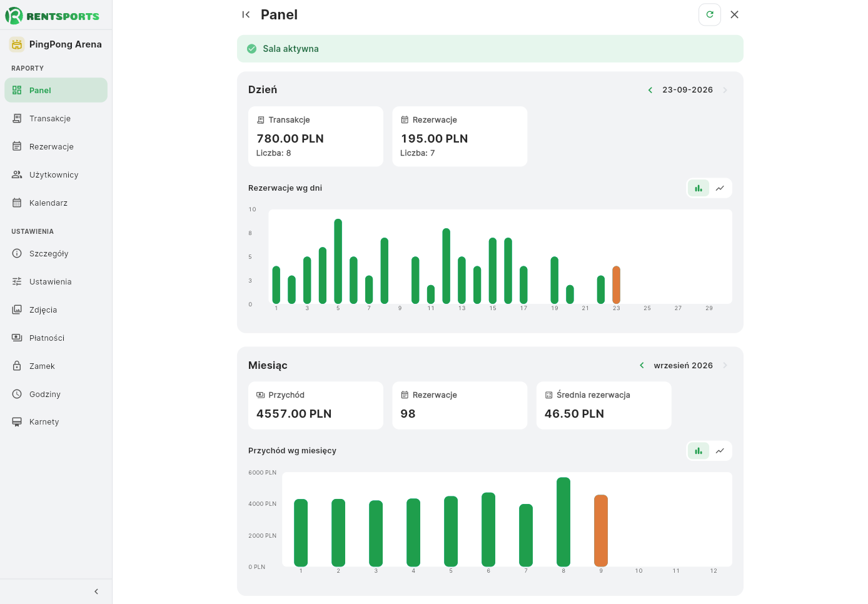868x604 pixels.
Task: Collapse the sidebar with the bottom chevron
Action: click(96, 591)
